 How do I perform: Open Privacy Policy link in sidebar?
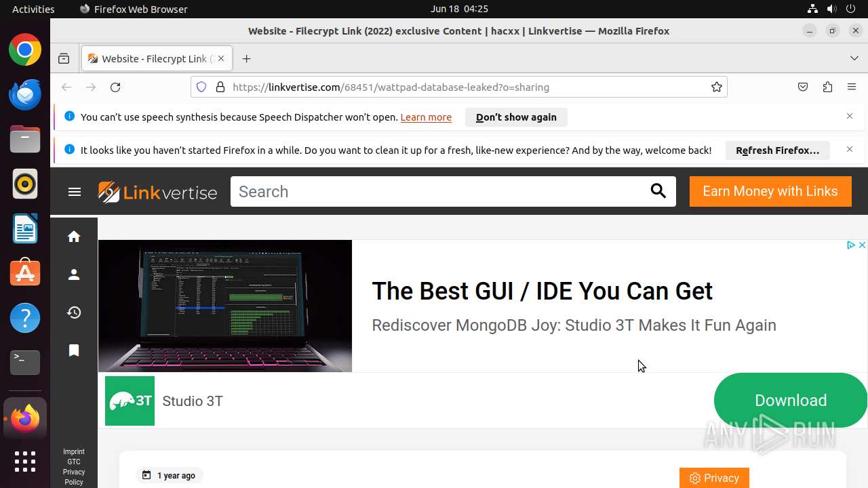[74, 477]
